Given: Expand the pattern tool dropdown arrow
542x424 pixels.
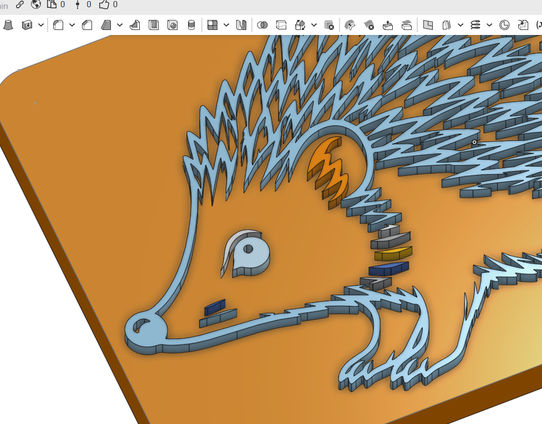Looking at the screenshot, I should (x=226, y=25).
